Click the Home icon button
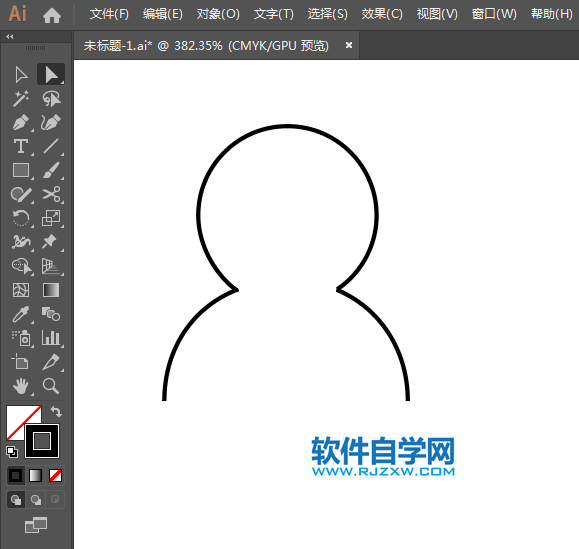The height and width of the screenshot is (549, 579). point(52,16)
